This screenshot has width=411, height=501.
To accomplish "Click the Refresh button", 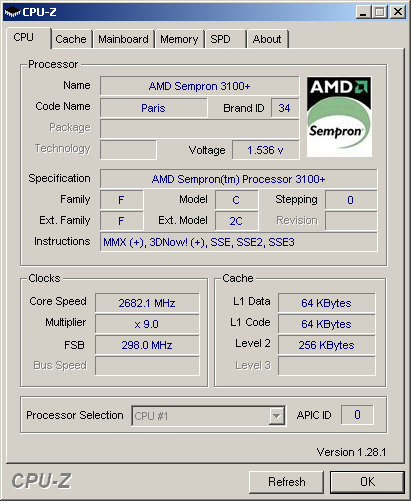I will pyautogui.click(x=287, y=482).
